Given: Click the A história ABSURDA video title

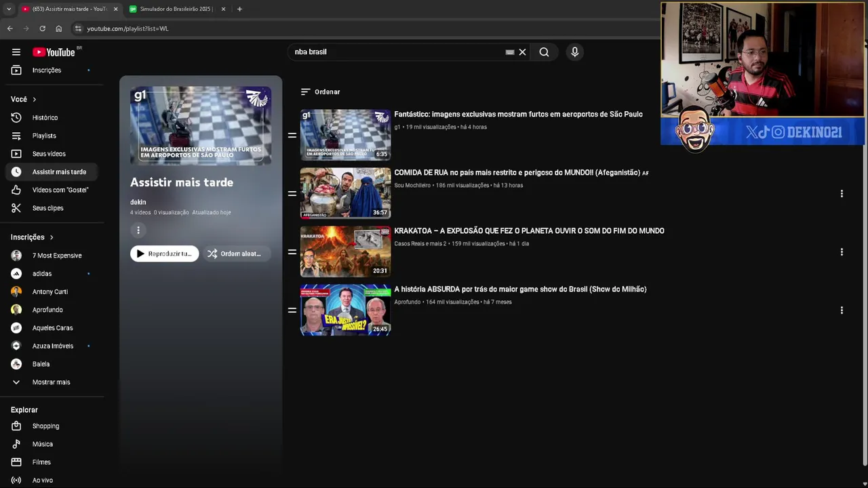Looking at the screenshot, I should pos(520,289).
